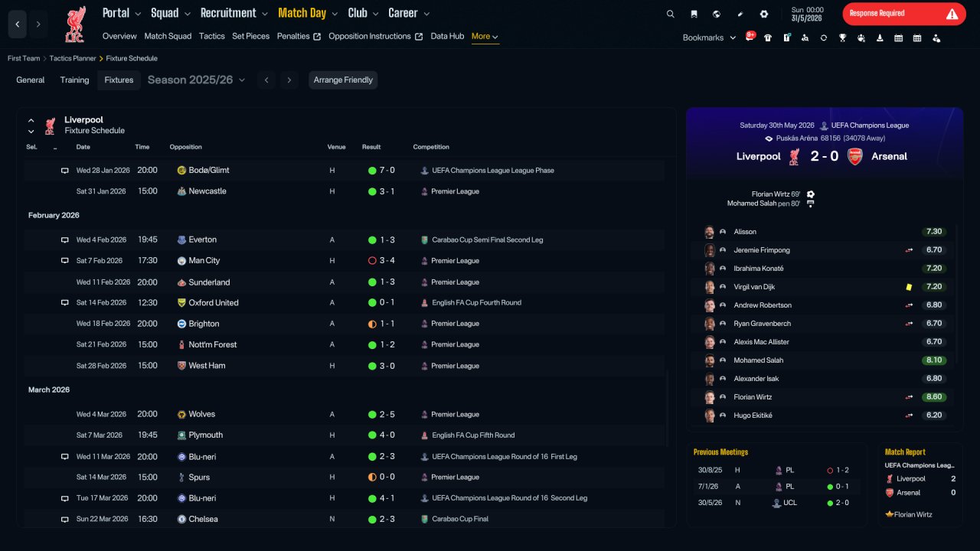Expand the More submenu
The image size is (980, 551).
(x=485, y=37)
